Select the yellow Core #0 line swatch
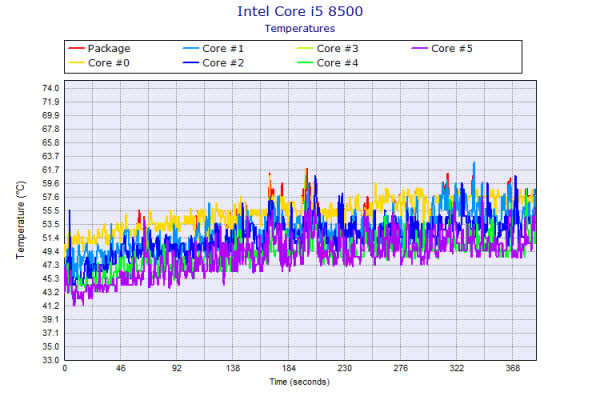 (76, 62)
